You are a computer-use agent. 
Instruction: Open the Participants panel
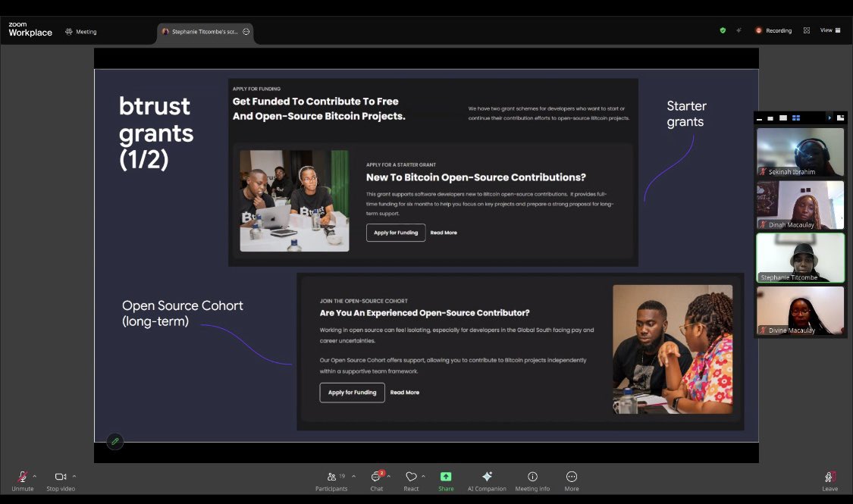[331, 481]
